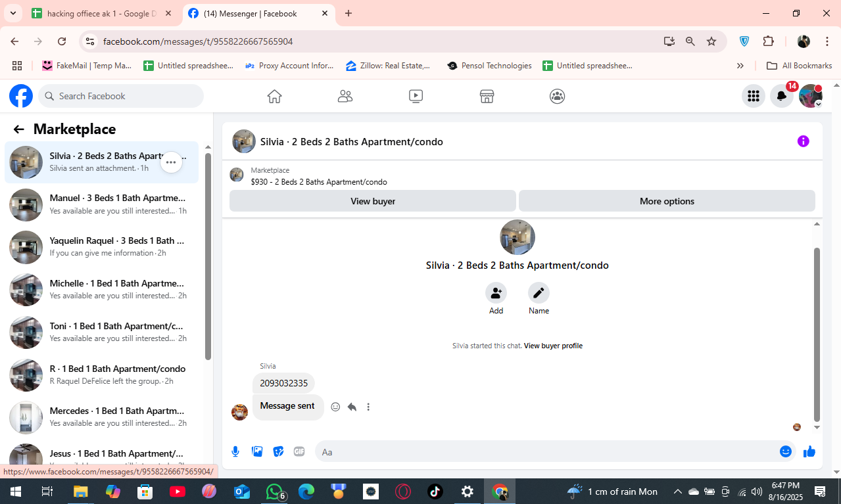Open the Chrome extensions puzzle icon
The image size is (841, 504).
[x=768, y=41]
